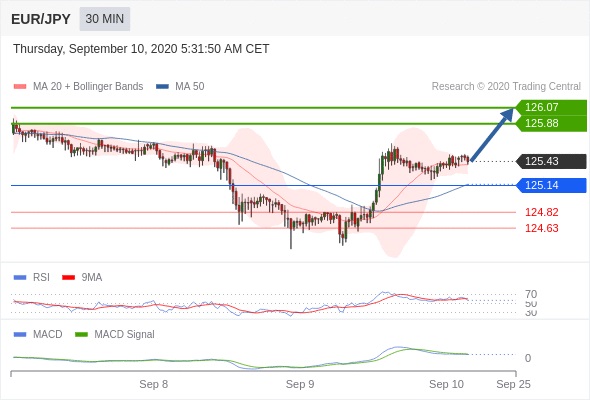590x400 pixels.
Task: Click the EUR/JPY pair title
Action: click(41, 19)
